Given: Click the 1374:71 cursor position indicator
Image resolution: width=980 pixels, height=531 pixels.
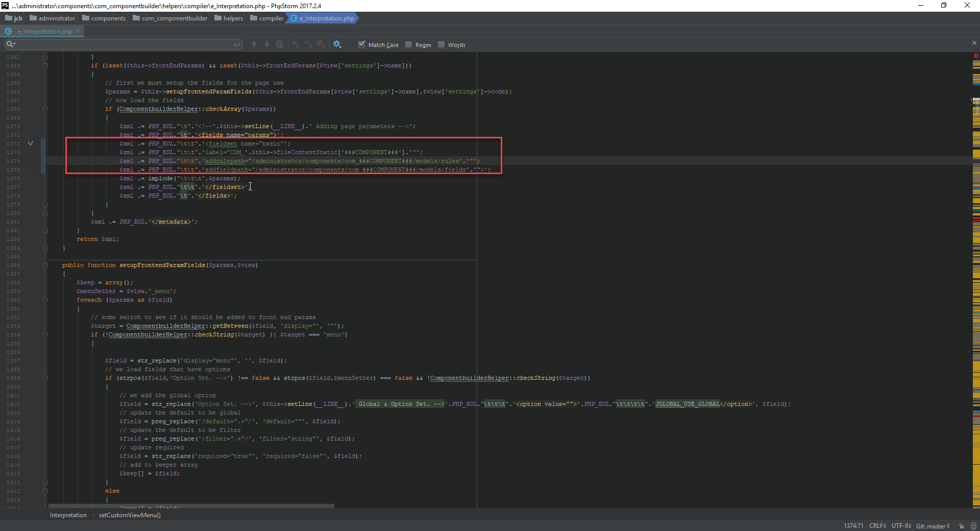Looking at the screenshot, I should coord(853,526).
